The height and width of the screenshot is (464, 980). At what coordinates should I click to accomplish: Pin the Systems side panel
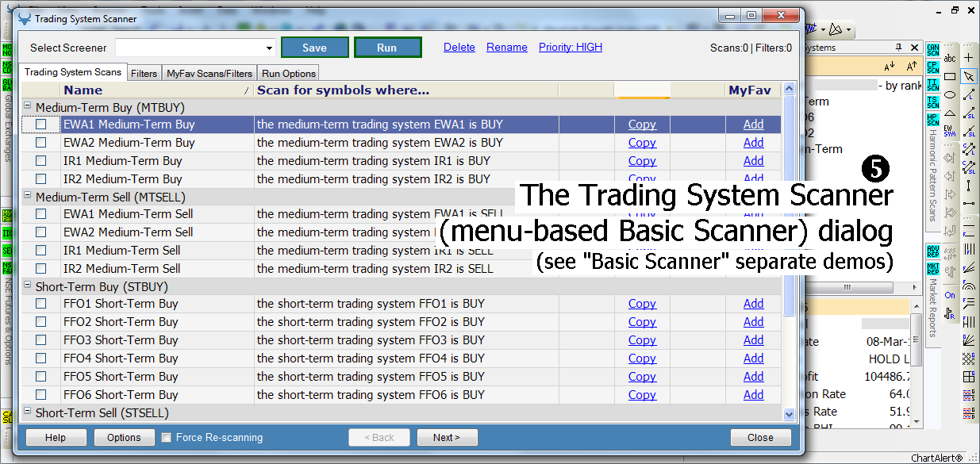coord(899,48)
